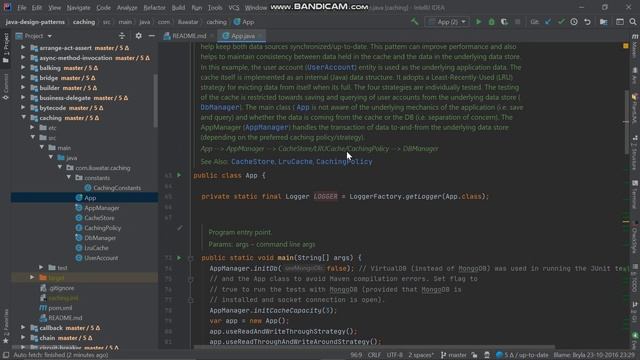The image size is (640, 360).
Task: Open the App (2) run configuration dropdown
Action: pyautogui.click(x=447, y=22)
